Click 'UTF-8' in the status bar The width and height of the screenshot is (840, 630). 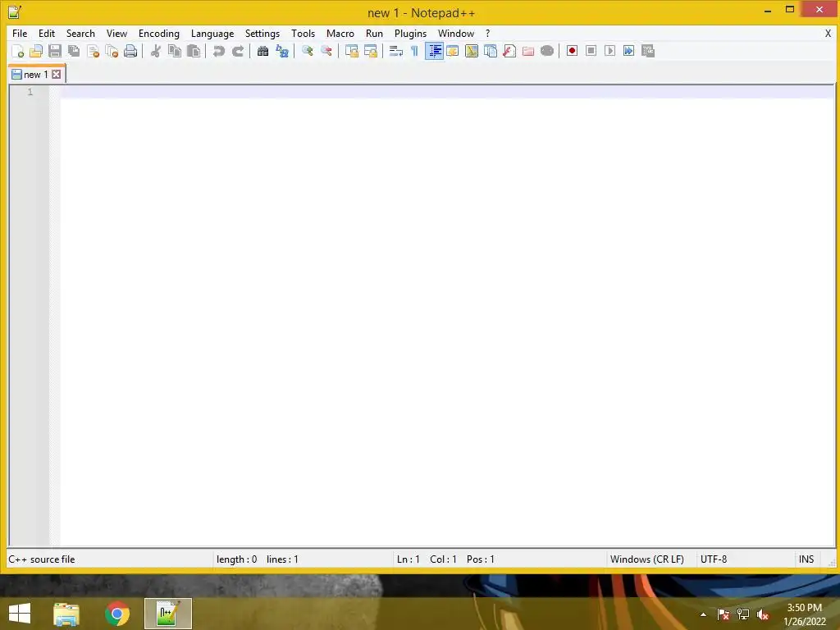point(714,559)
